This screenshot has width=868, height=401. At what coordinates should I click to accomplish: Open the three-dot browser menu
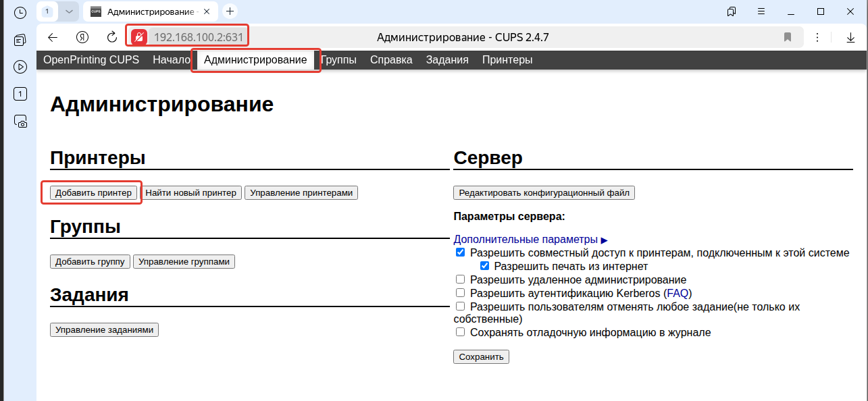817,37
